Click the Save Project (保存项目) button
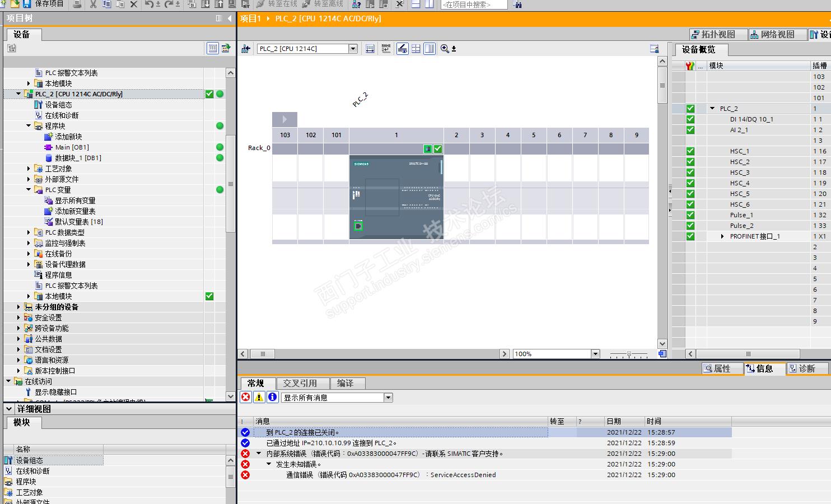The height and width of the screenshot is (504, 831). click(44, 4)
